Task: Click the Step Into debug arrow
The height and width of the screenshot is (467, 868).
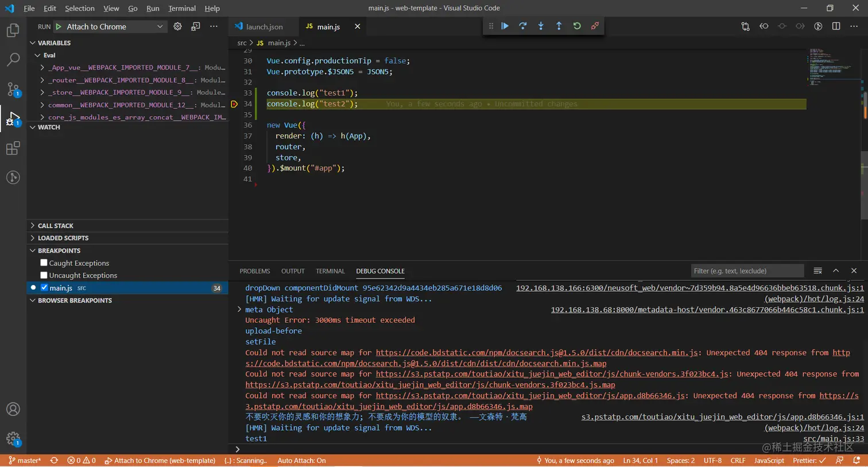Action: tap(541, 26)
